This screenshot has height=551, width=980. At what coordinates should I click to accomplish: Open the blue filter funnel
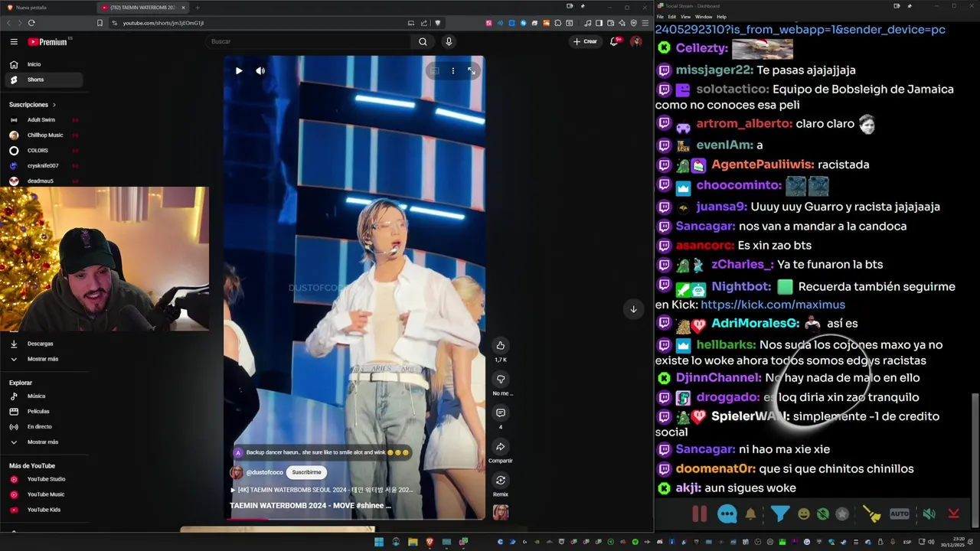(779, 514)
